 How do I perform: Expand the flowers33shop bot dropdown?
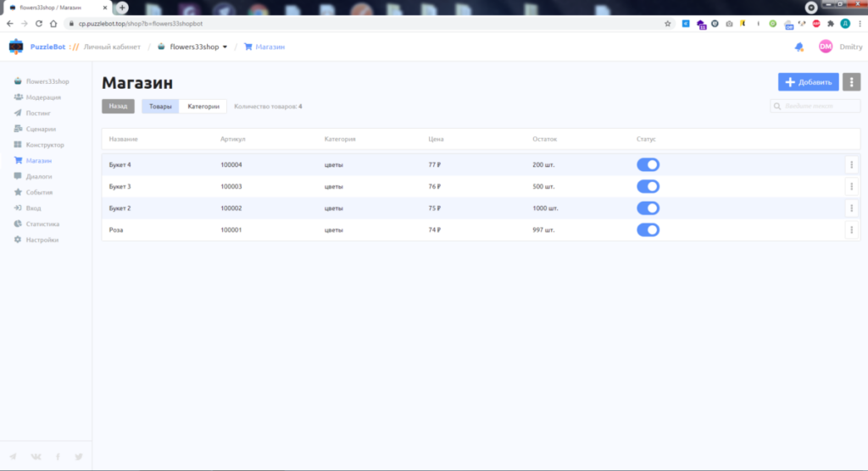click(x=225, y=47)
